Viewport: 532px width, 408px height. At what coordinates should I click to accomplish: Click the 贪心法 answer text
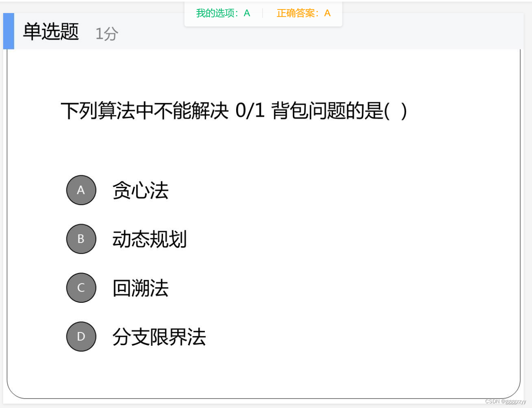[x=140, y=190]
